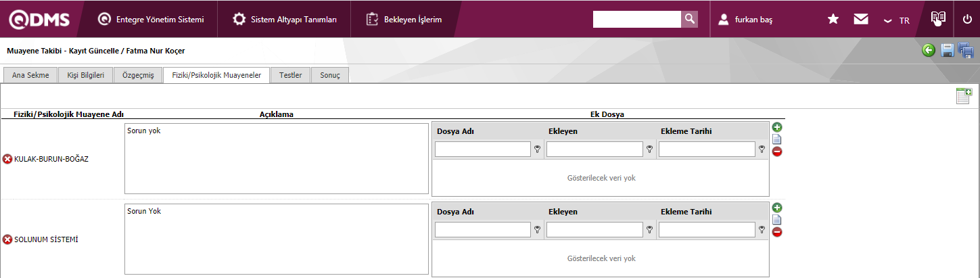
Task: Go back with green arrow icon
Action: coord(929,50)
